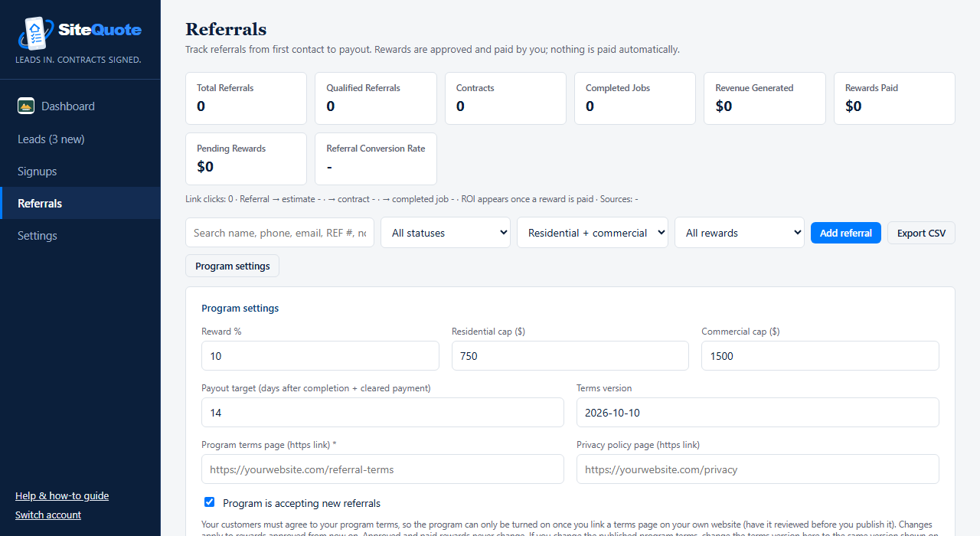Screen dimensions: 980x536
Task: Open the All rewards dropdown
Action: (x=740, y=233)
